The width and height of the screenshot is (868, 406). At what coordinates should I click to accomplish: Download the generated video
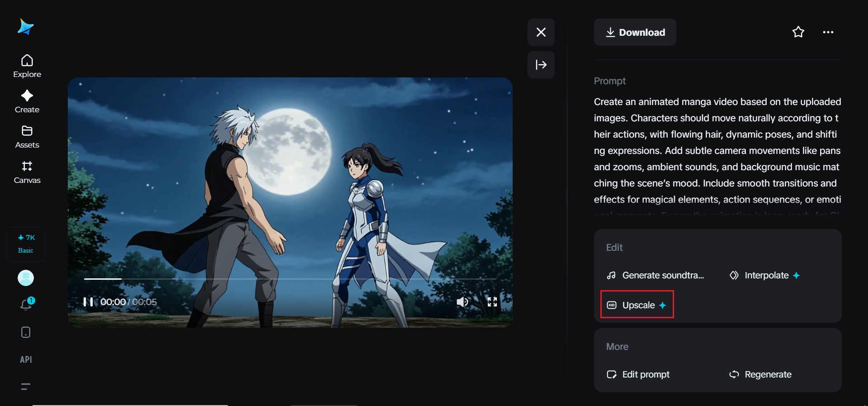point(635,32)
